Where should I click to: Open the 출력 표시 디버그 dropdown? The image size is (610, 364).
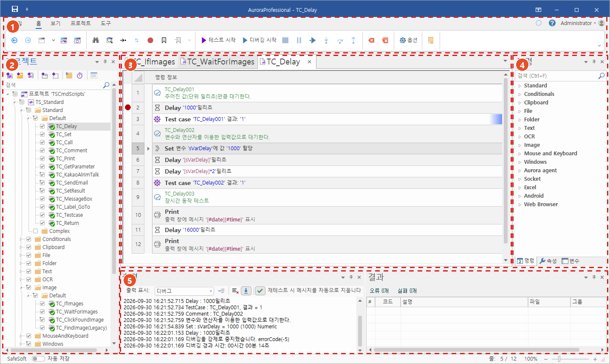pos(184,291)
